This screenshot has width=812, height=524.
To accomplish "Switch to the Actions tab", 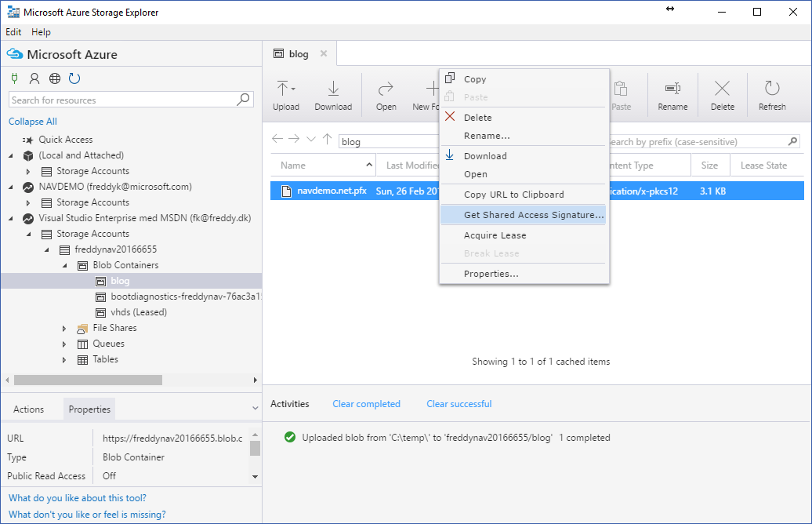I will (x=29, y=409).
